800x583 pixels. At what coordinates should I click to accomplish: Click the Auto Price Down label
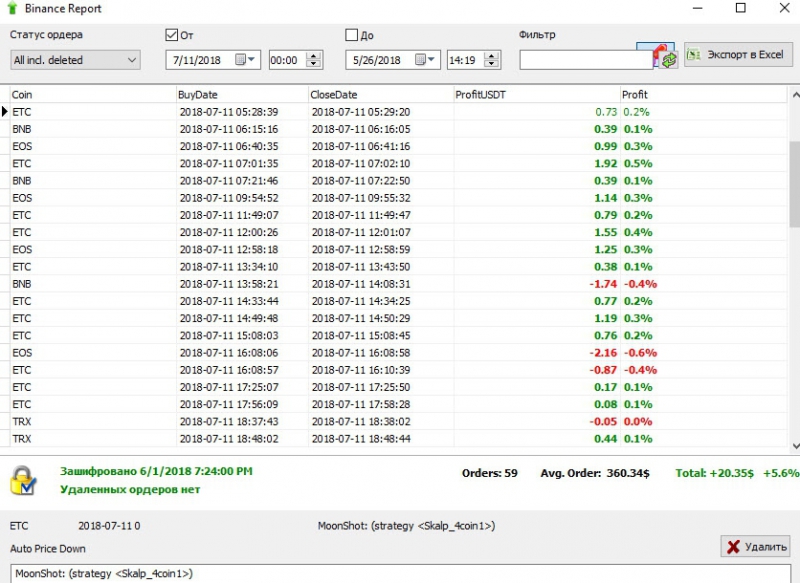click(x=48, y=549)
